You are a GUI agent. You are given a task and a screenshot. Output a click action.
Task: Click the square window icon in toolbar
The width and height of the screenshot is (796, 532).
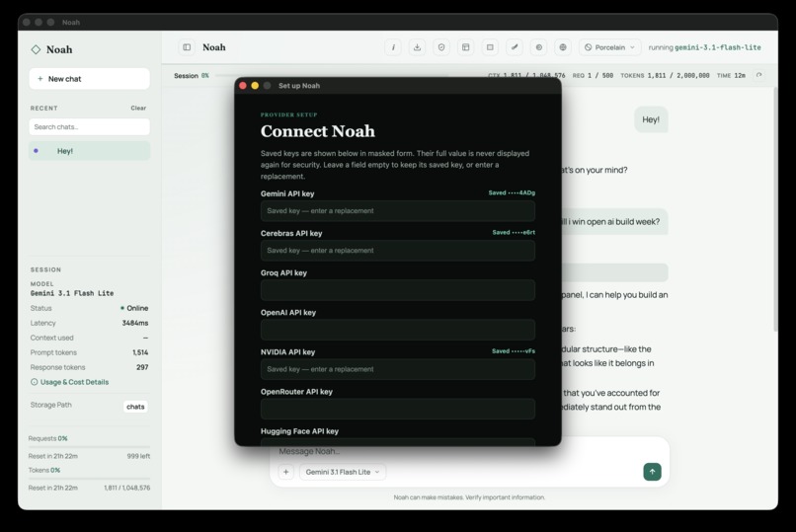tap(490, 47)
